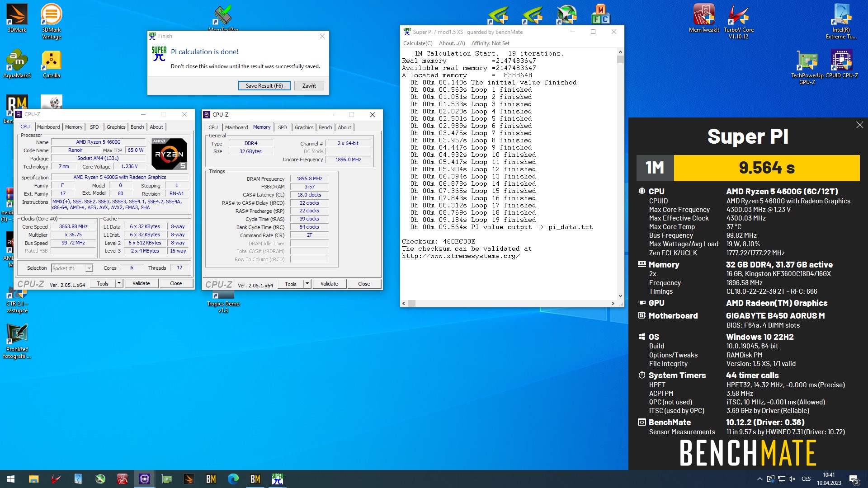Screen dimensions: 868x488
Task: Open the About...(A) menu in Super PI
Action: (x=452, y=43)
